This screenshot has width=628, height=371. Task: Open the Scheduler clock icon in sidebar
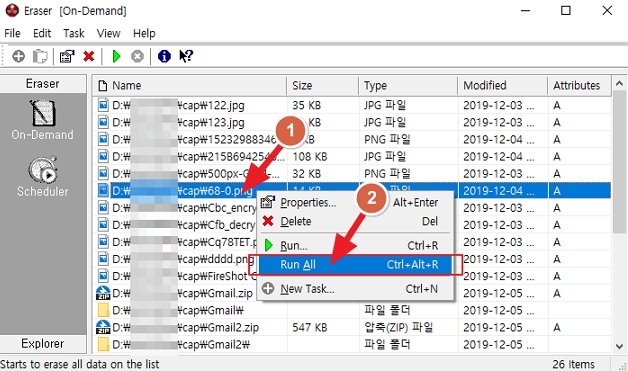click(42, 170)
